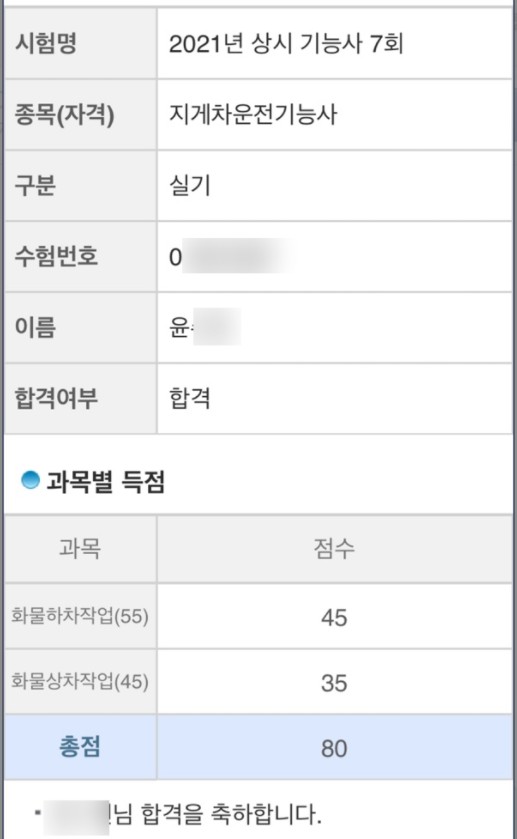Click the 구분 row label
517x839 pixels.
tap(81, 185)
